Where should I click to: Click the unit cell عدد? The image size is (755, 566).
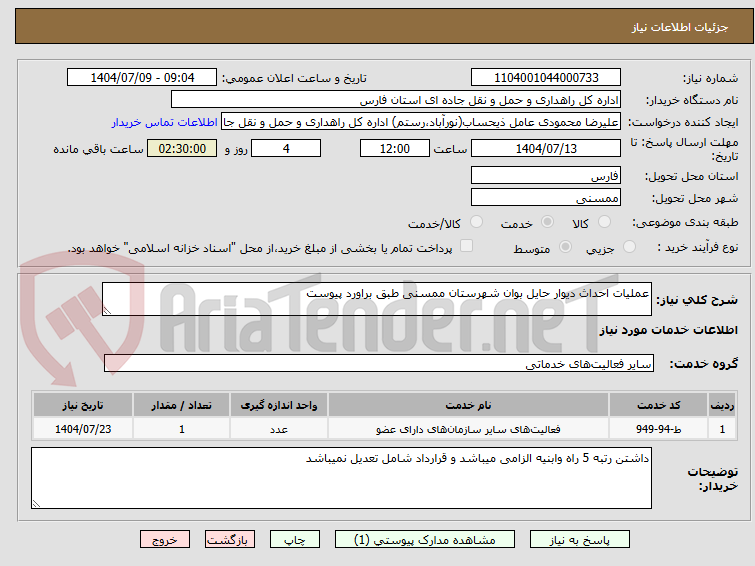(279, 429)
